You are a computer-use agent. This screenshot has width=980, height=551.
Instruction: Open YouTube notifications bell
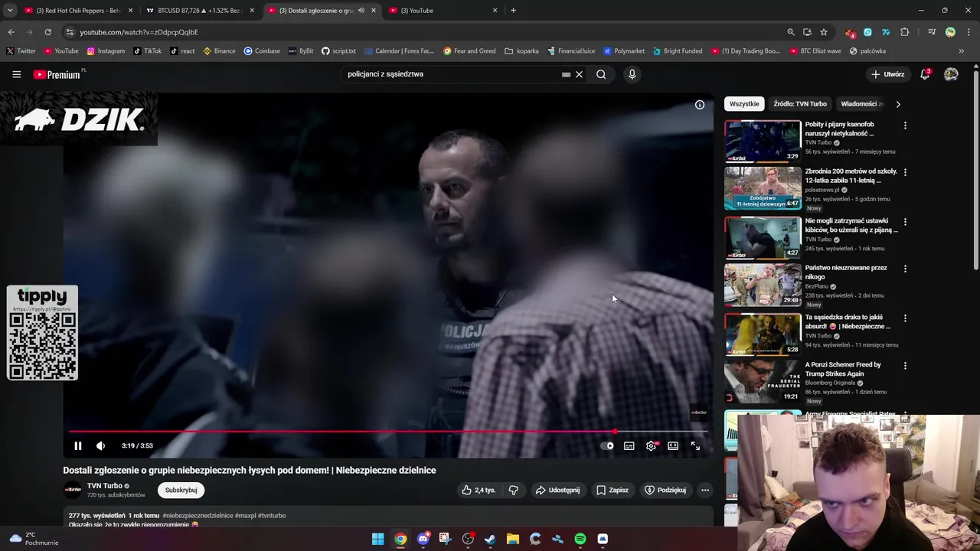pyautogui.click(x=925, y=74)
